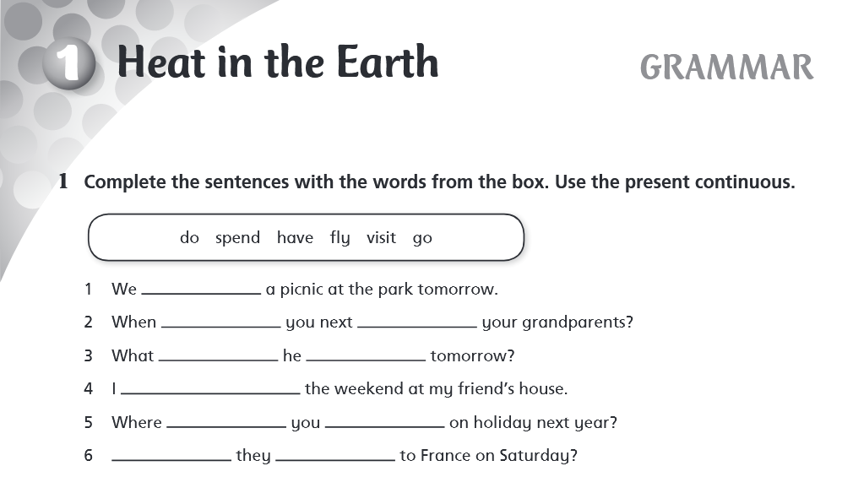This screenshot has height=504, width=853.
Task: Click the blank before "on holiday next year?"
Action: (x=385, y=423)
